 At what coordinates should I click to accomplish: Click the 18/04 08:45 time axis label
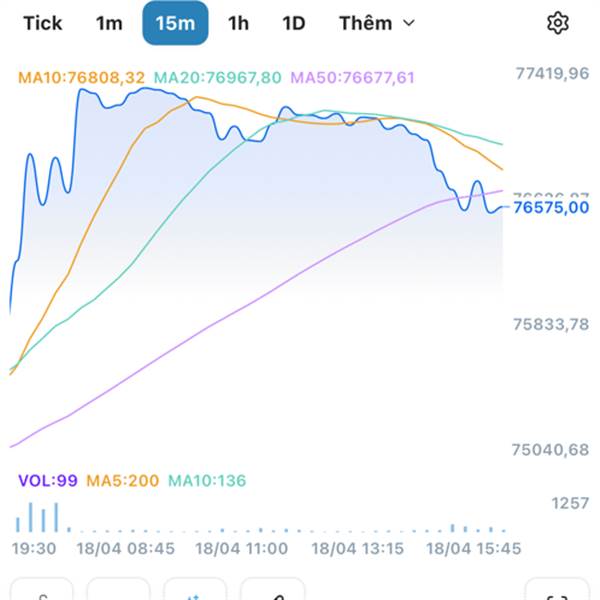click(127, 549)
